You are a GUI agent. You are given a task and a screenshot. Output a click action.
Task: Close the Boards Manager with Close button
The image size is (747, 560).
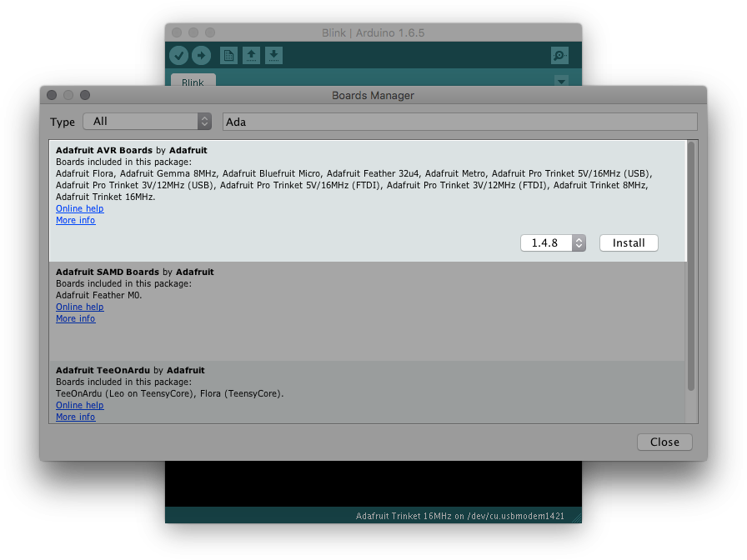point(664,442)
